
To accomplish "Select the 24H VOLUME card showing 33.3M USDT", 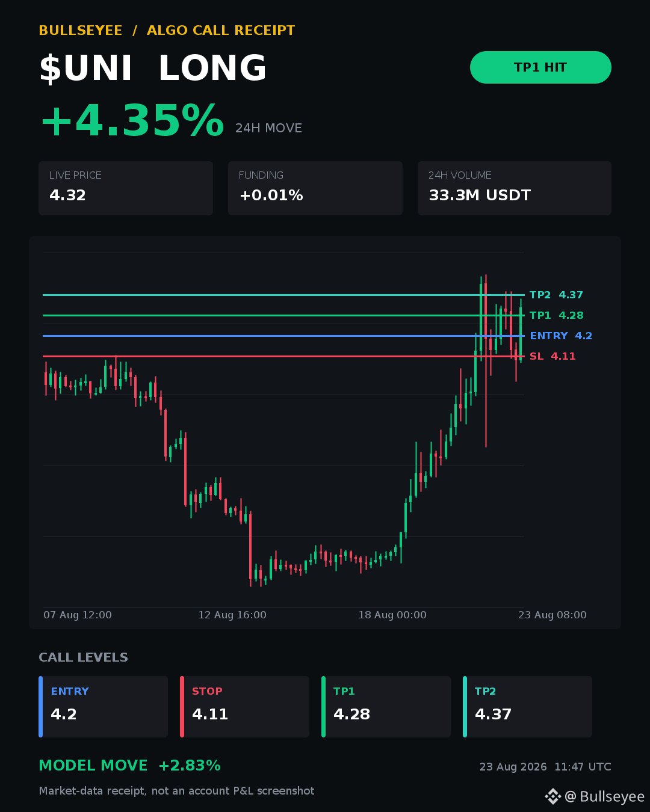I will (x=515, y=188).
